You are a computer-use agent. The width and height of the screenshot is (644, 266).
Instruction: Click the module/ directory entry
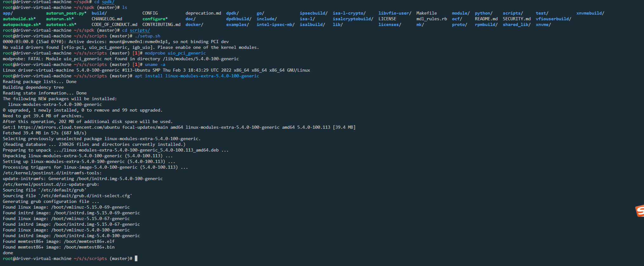point(461,13)
